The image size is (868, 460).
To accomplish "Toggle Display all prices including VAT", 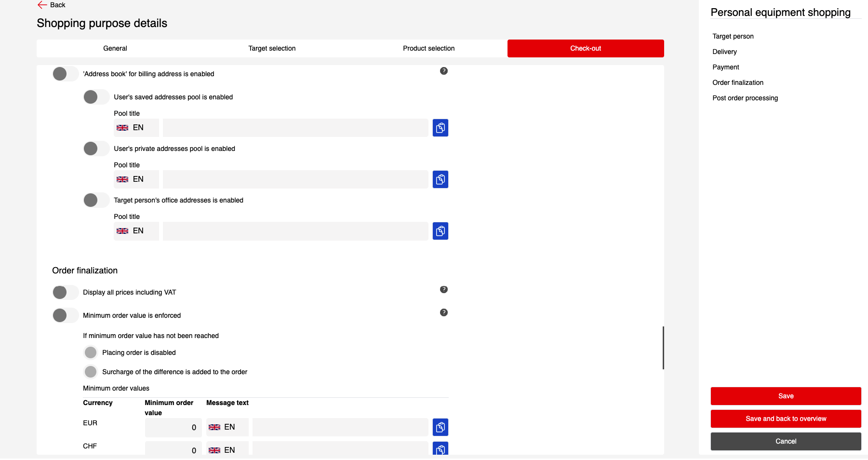I will [x=65, y=292].
